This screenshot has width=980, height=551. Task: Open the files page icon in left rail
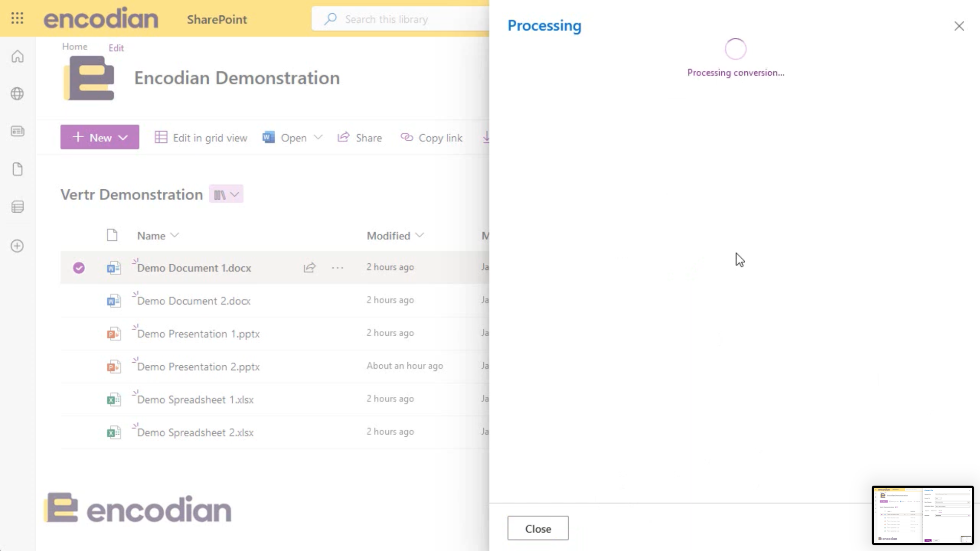click(17, 169)
